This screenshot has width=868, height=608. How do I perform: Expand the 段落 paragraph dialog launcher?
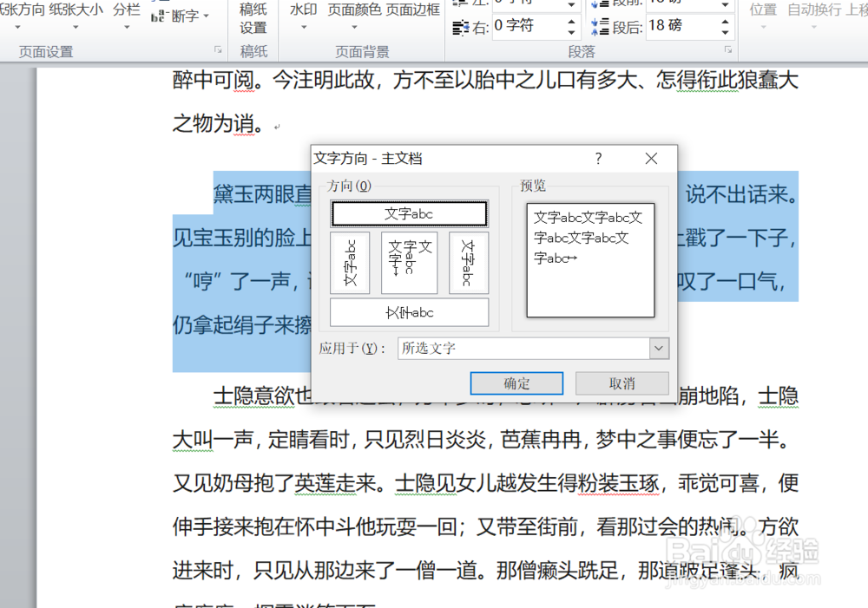tap(727, 48)
